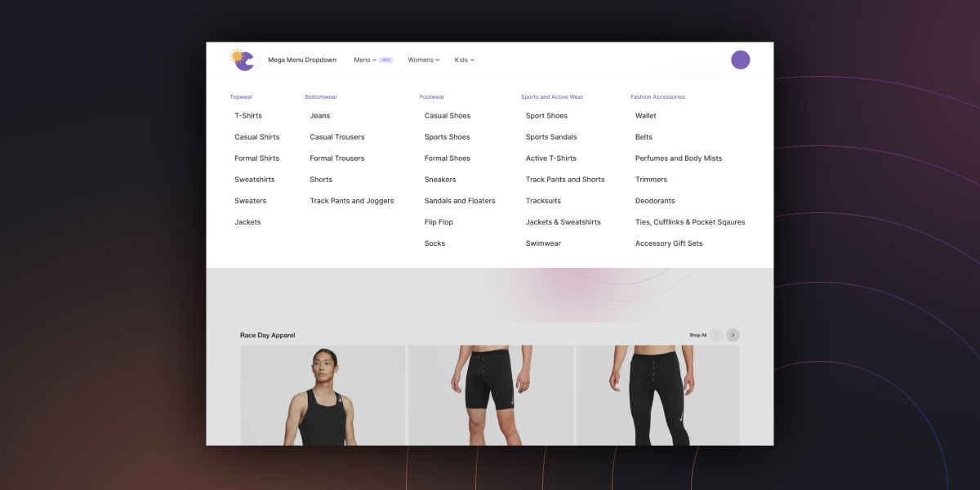The image size is (980, 490).
Task: Go to next Race Day Apparel slide
Action: coord(733,335)
